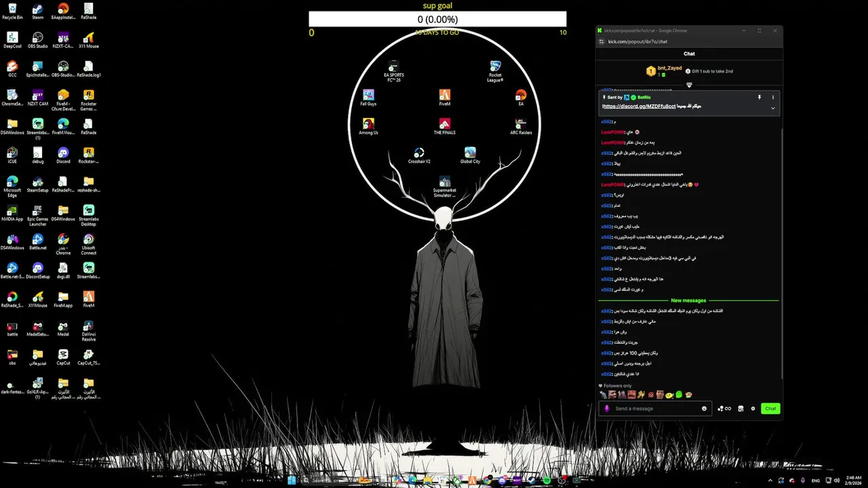The width and height of the screenshot is (868, 488).
Task: Click the green Chat send button
Action: pyautogui.click(x=770, y=409)
